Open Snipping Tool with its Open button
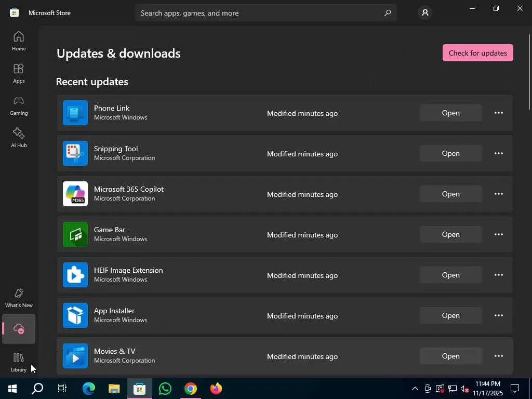 tap(450, 153)
